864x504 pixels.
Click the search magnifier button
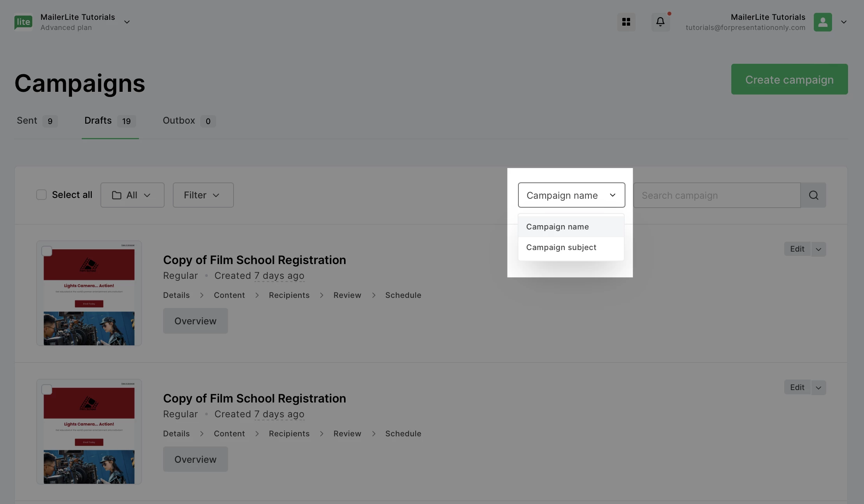click(813, 195)
